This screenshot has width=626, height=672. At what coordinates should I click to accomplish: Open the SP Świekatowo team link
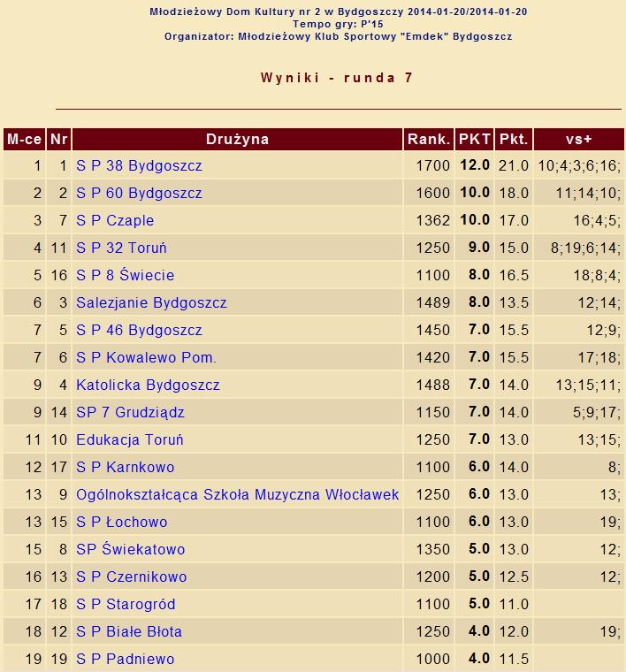(x=130, y=549)
